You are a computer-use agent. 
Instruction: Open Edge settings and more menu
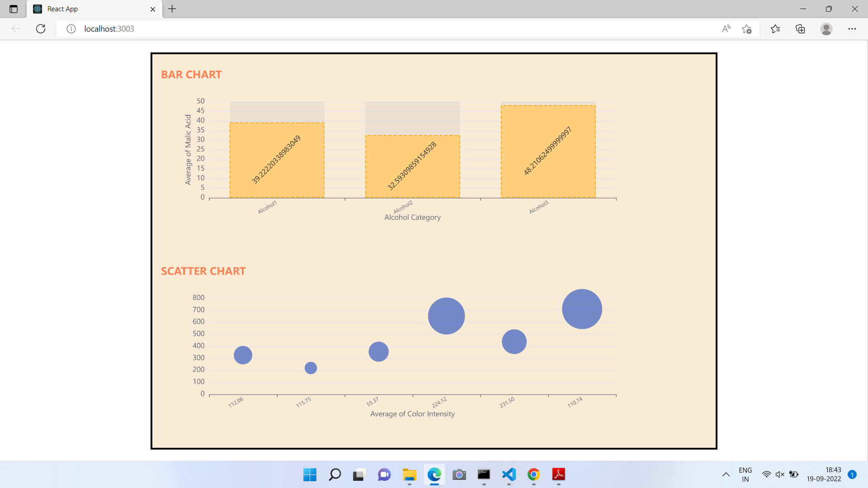coord(852,29)
